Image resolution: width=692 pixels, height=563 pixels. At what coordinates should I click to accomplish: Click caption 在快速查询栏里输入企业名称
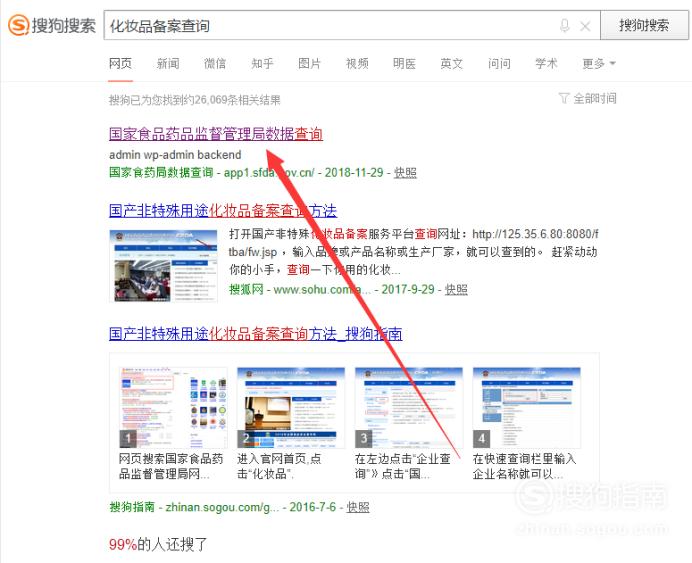point(525,466)
